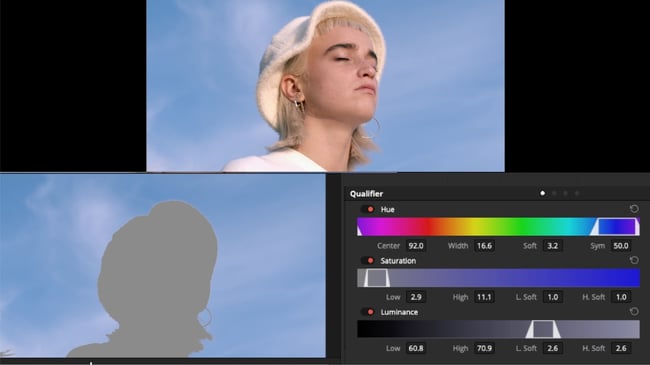The image size is (650, 365).
Task: Toggle the Saturation qualifier switch
Action: (x=368, y=260)
